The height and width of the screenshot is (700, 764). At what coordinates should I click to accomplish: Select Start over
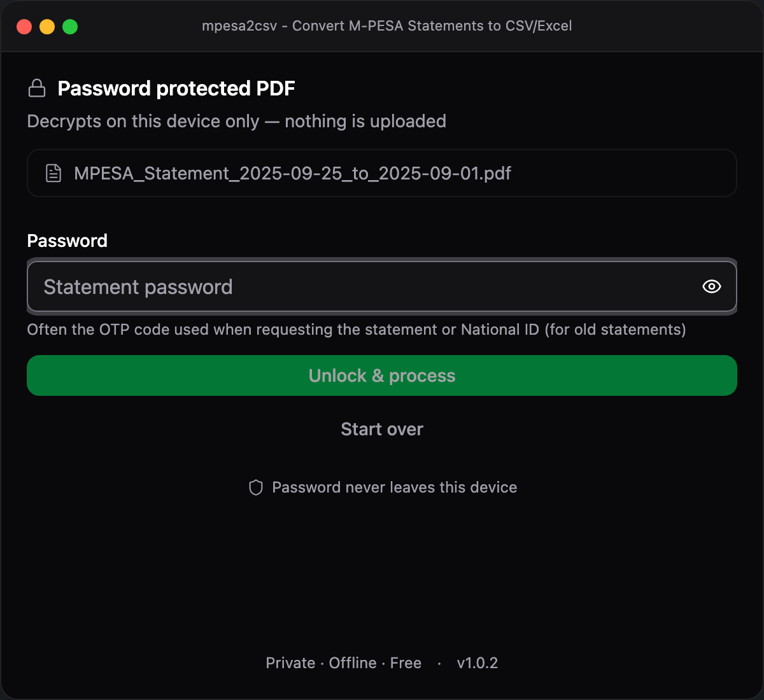[382, 429]
